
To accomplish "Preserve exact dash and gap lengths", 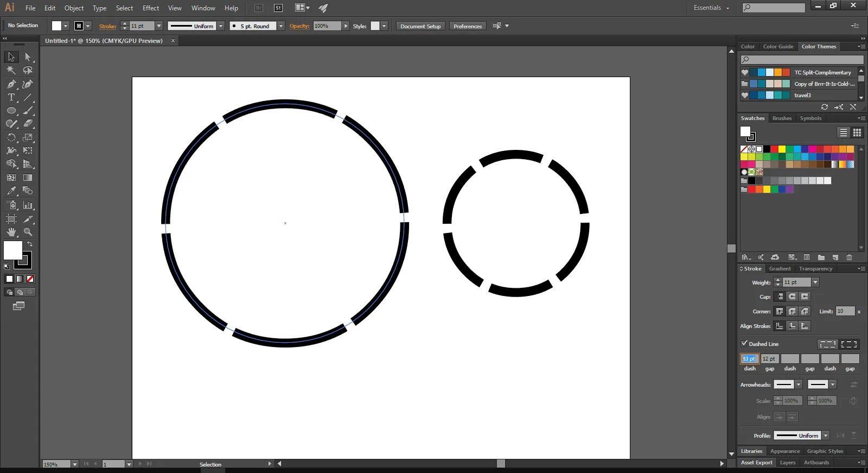I will pyautogui.click(x=827, y=344).
